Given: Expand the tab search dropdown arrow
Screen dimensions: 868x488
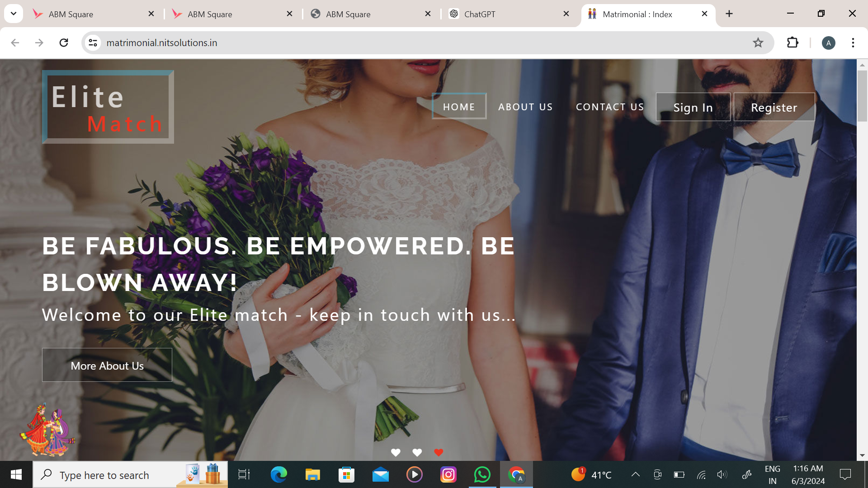Looking at the screenshot, I should pyautogui.click(x=14, y=14).
